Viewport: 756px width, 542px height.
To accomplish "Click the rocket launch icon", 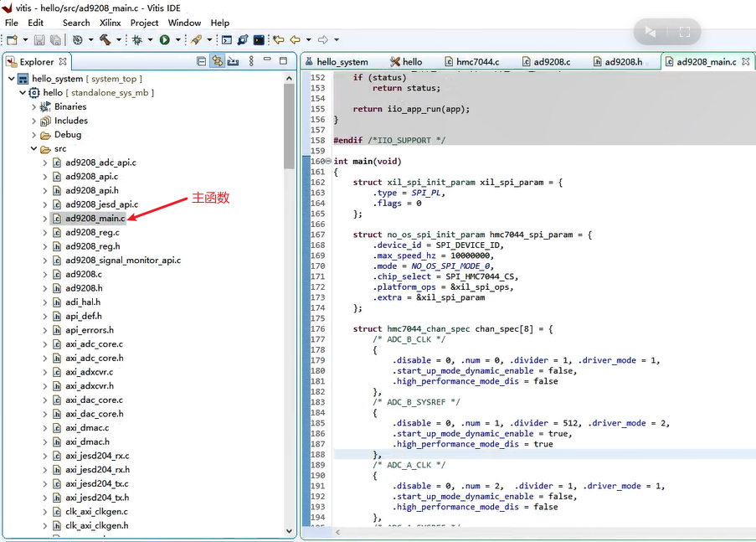I will click(x=196, y=39).
